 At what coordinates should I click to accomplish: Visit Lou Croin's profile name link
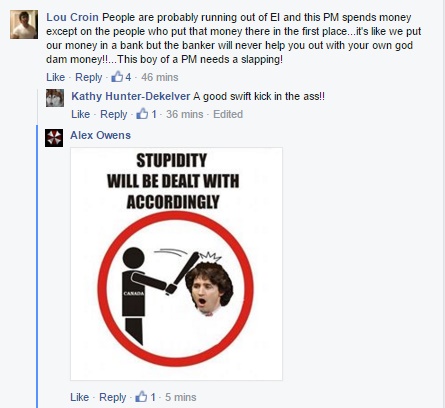pos(72,17)
